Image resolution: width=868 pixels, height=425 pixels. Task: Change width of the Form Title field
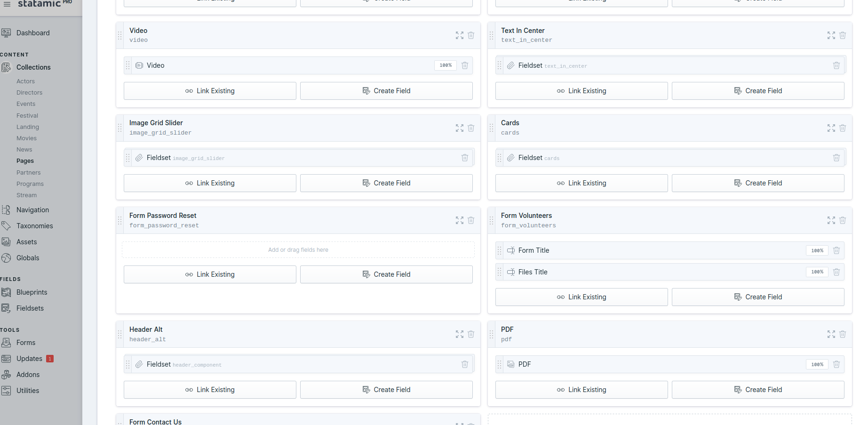(x=817, y=250)
